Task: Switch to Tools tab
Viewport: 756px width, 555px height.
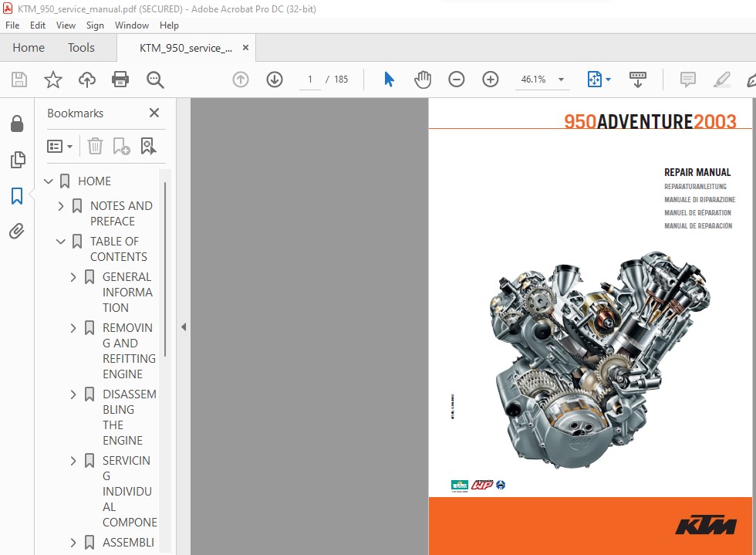Action: pos(81,48)
